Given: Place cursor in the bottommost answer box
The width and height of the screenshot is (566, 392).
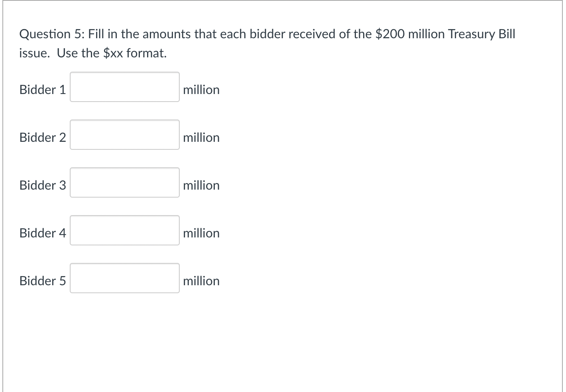Looking at the screenshot, I should tap(124, 278).
